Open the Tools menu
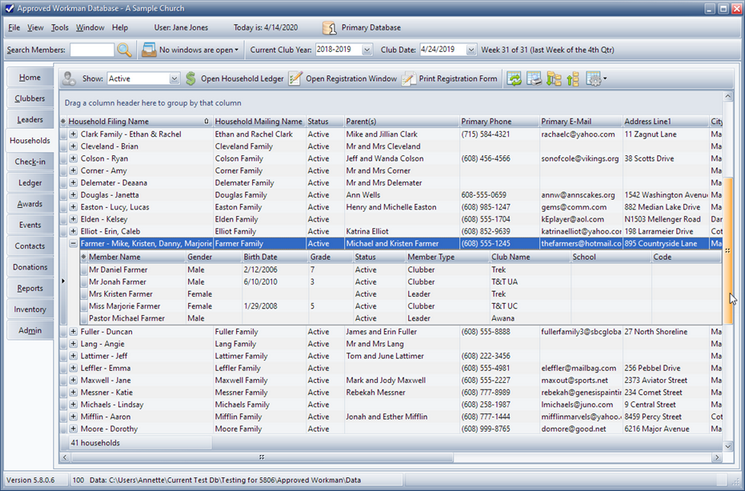The image size is (745, 491). [60, 27]
